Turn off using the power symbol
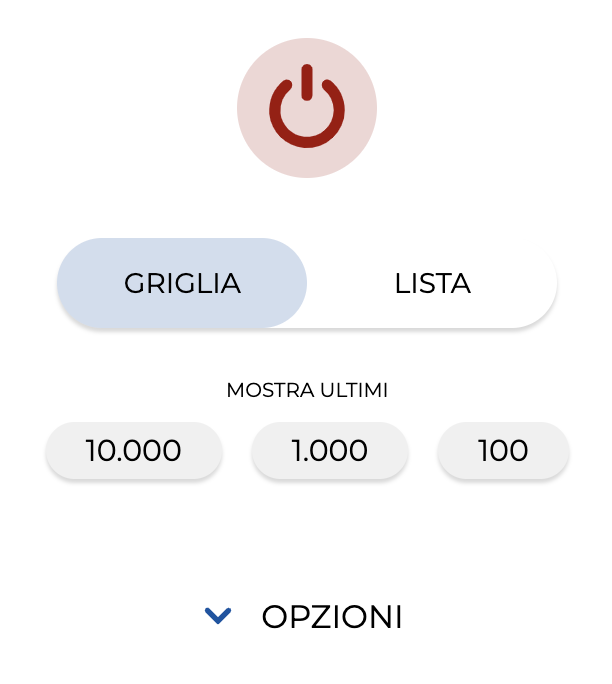The height and width of the screenshot is (684, 612). click(x=307, y=106)
